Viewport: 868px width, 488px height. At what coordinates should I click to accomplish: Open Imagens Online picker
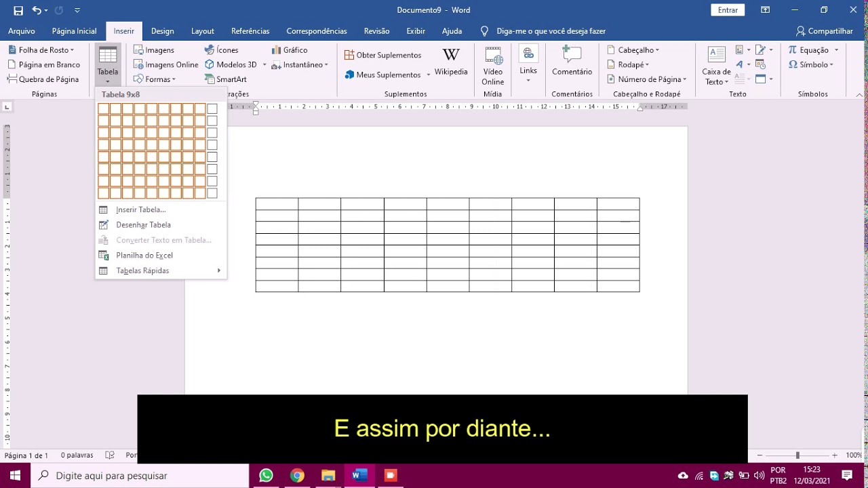(x=166, y=65)
